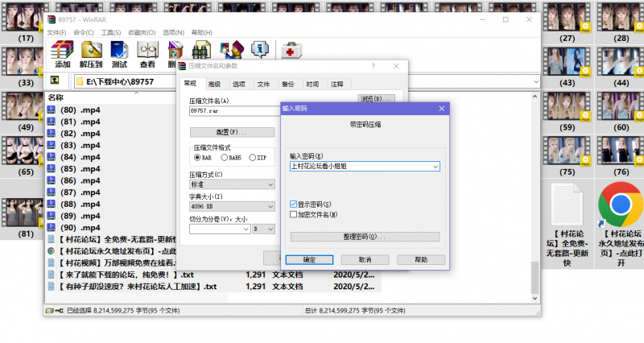The width and height of the screenshot is (644, 343).
Task: Switch to the 高级 tab
Action: pos(214,84)
